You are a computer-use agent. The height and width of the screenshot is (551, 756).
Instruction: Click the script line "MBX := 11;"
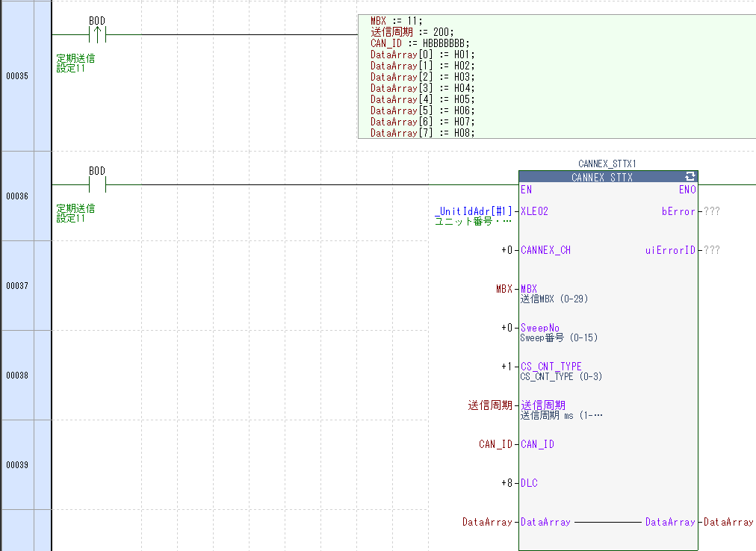click(x=396, y=21)
